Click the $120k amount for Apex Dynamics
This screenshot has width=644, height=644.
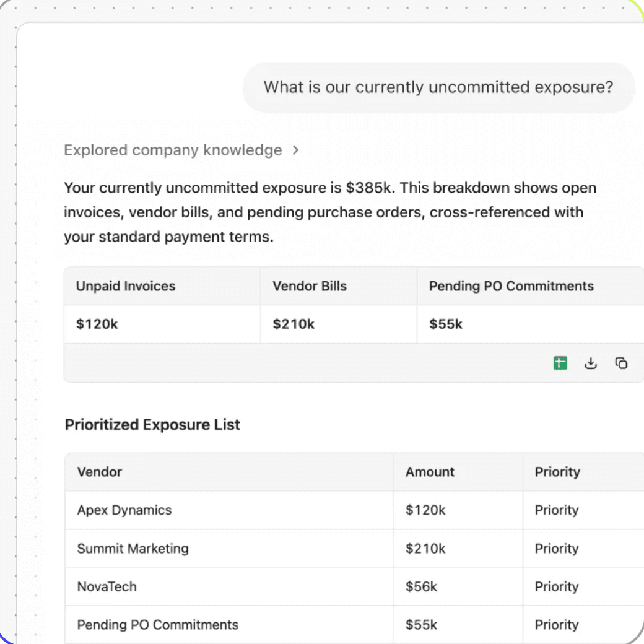[425, 510]
